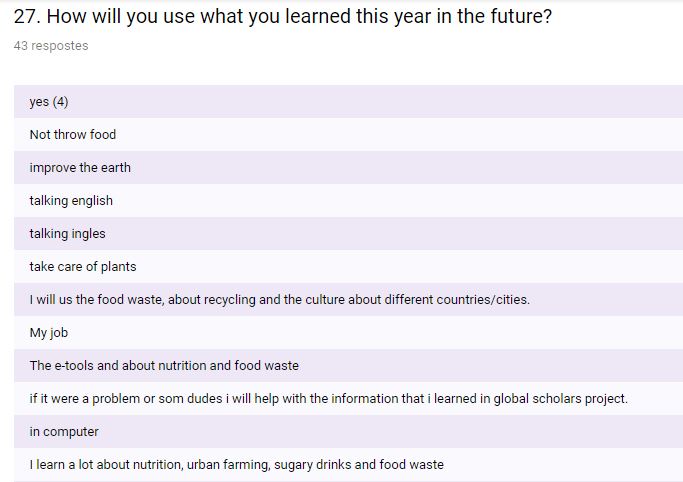
Task: Select the response starting "The e-tools and about"
Action: pos(164,366)
